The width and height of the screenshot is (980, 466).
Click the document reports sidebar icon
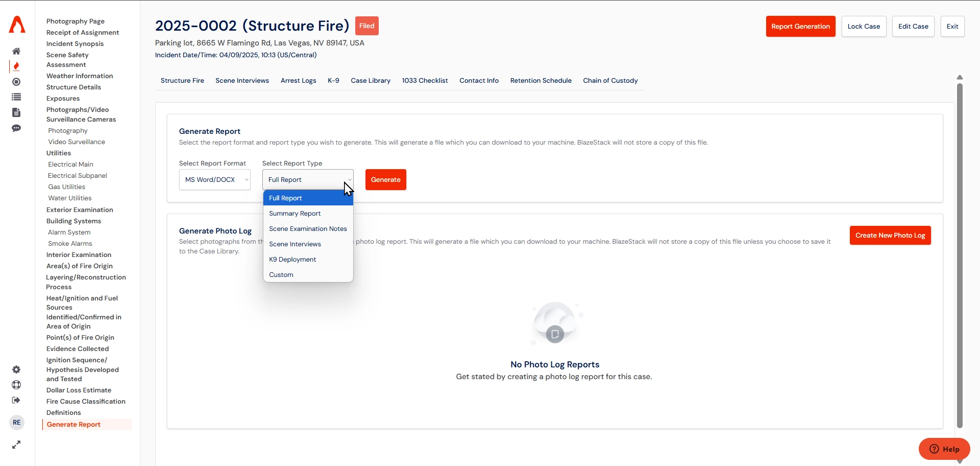pyautogui.click(x=16, y=112)
